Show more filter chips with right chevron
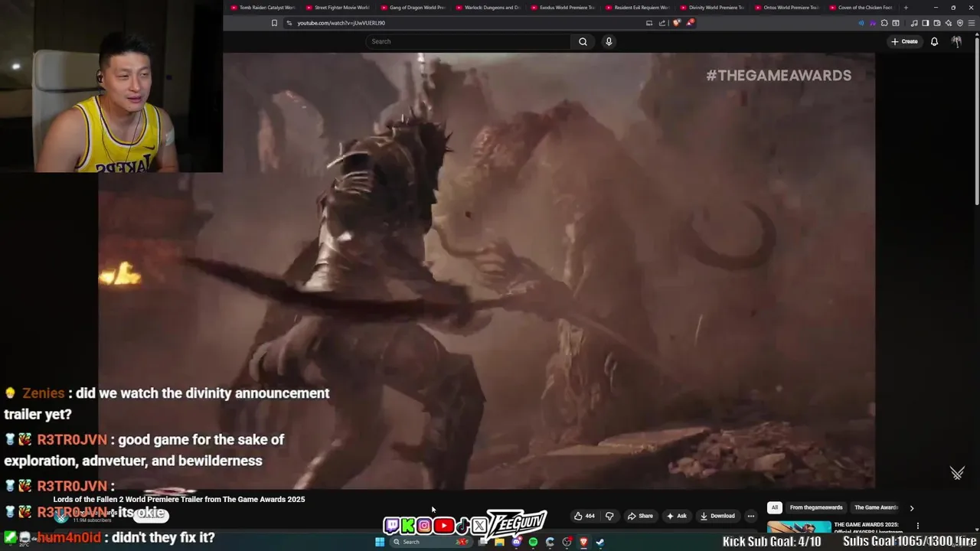 [911, 507]
